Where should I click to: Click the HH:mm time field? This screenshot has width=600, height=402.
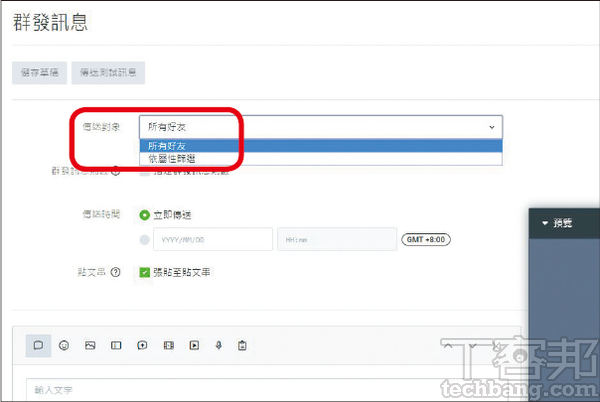tap(337, 239)
